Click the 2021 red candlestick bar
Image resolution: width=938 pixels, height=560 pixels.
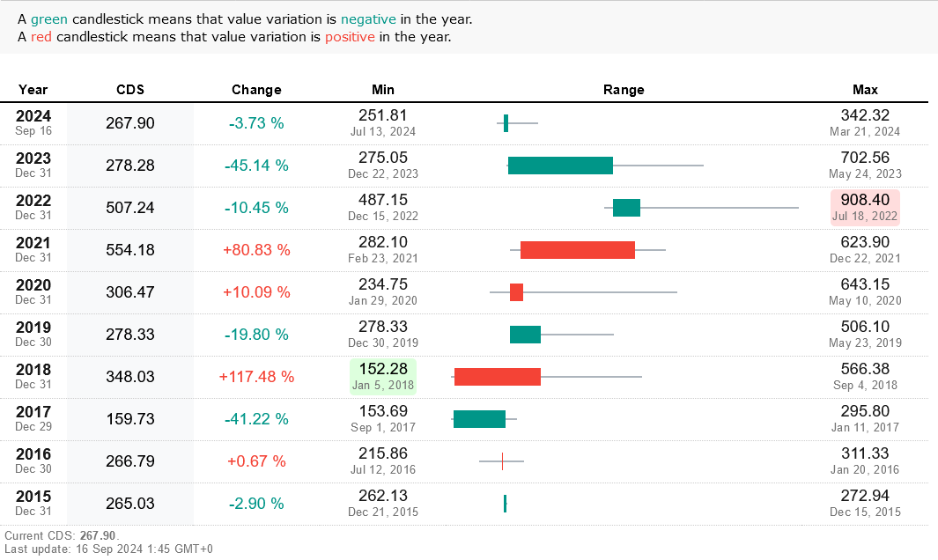coord(577,250)
